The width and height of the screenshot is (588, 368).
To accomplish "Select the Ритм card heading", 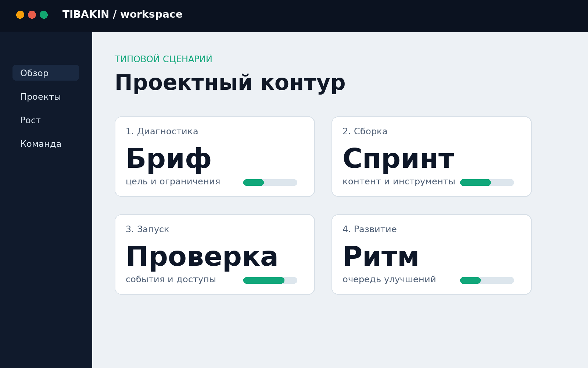I will (x=381, y=257).
